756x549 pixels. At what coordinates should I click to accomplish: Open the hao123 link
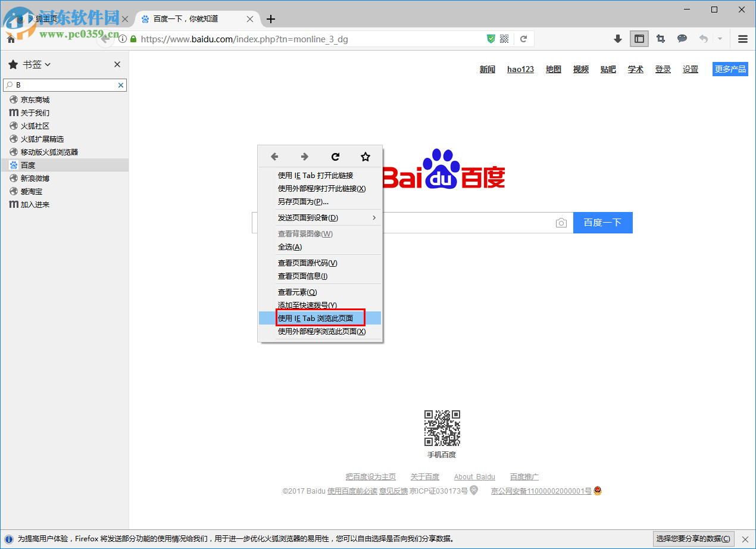[x=520, y=69]
